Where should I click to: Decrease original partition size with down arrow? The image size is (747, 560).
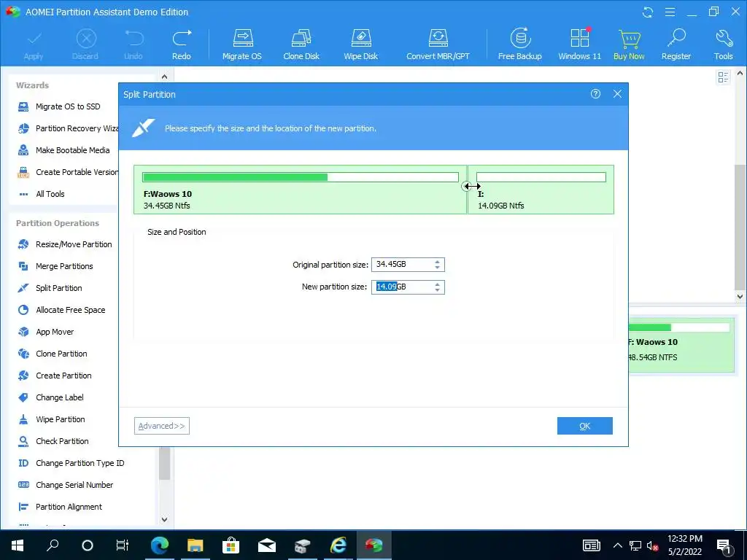coord(438,268)
